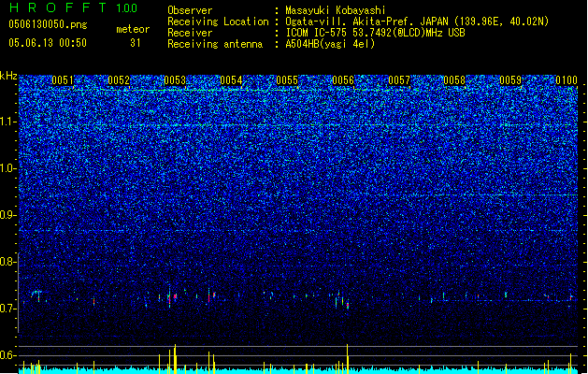
Task: Click time marker 0051
Action: pos(63,80)
